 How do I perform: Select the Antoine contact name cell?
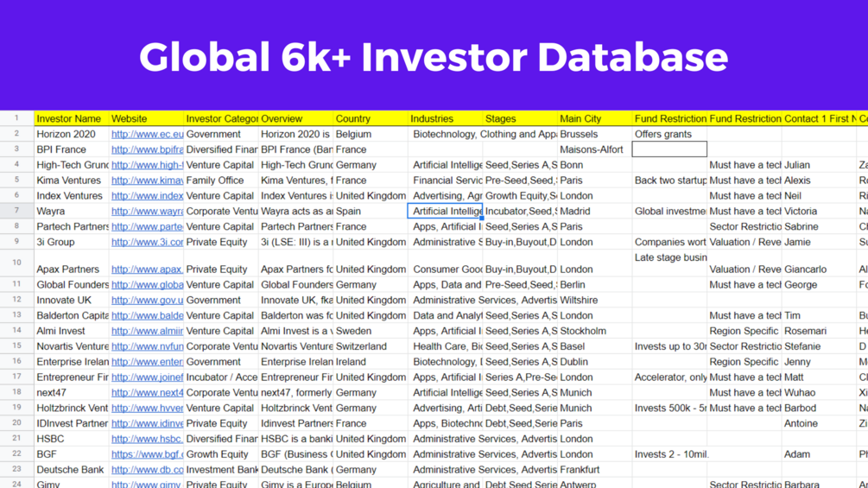click(819, 424)
